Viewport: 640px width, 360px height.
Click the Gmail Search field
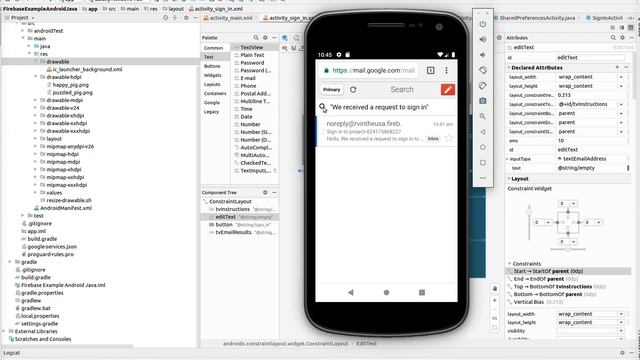click(x=402, y=89)
